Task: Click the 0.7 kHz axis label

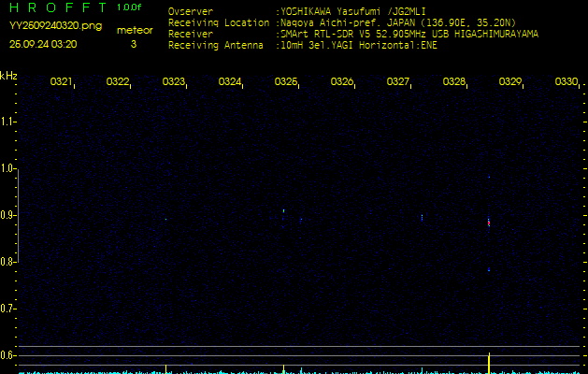Action: click(x=7, y=309)
